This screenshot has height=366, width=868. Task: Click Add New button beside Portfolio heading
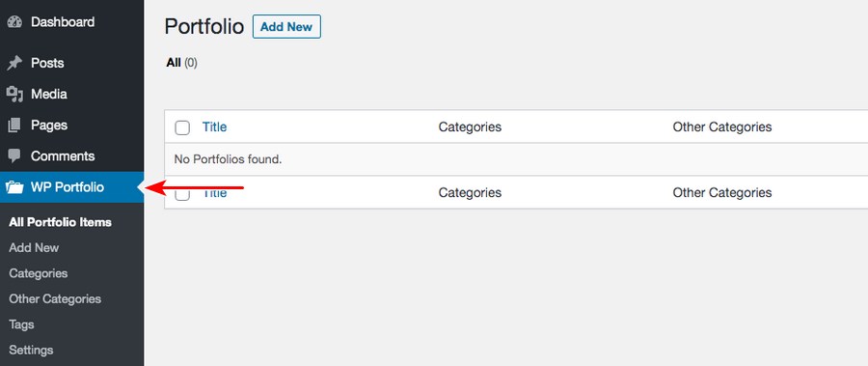pyautogui.click(x=286, y=27)
